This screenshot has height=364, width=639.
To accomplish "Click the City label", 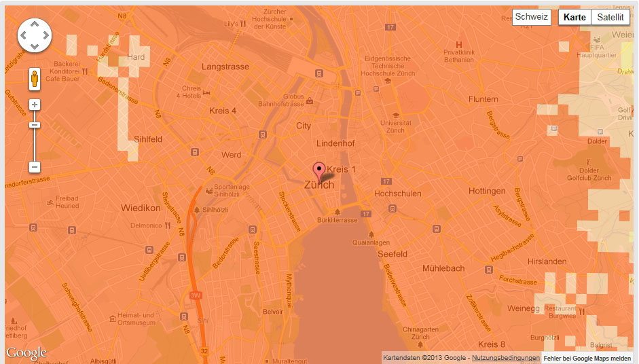I will click(303, 126).
